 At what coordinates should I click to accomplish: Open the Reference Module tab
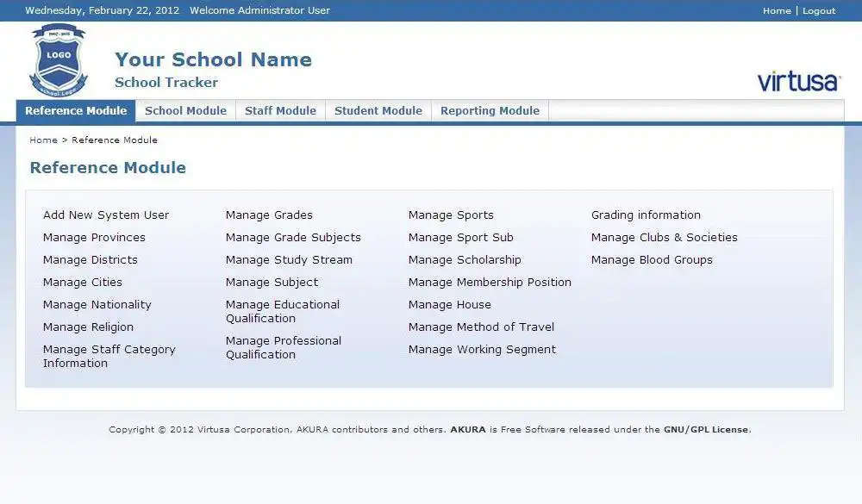76,110
